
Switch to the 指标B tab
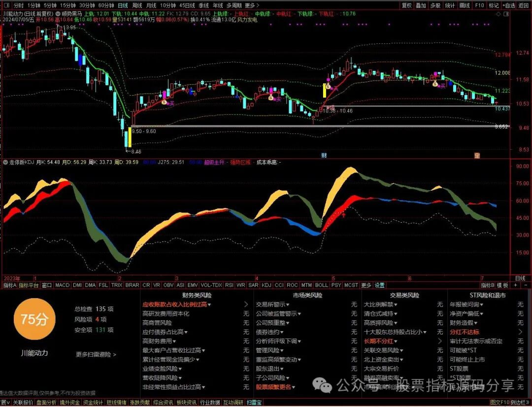coord(488,285)
